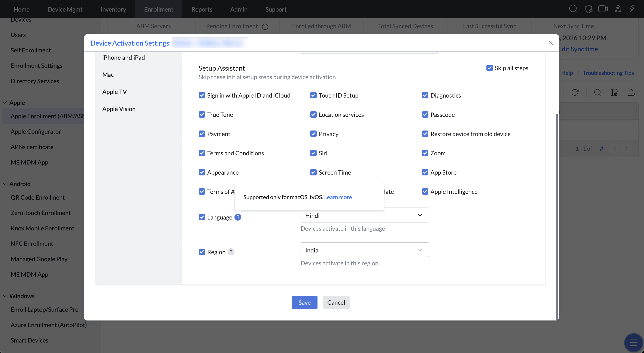Open Azure Enrollment (AutoPilot) in sidebar
This screenshot has height=353, width=644.
(49, 325)
